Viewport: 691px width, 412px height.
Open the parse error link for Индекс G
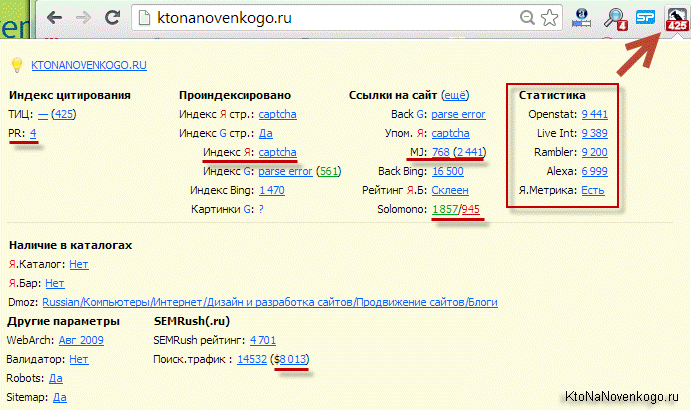(285, 171)
